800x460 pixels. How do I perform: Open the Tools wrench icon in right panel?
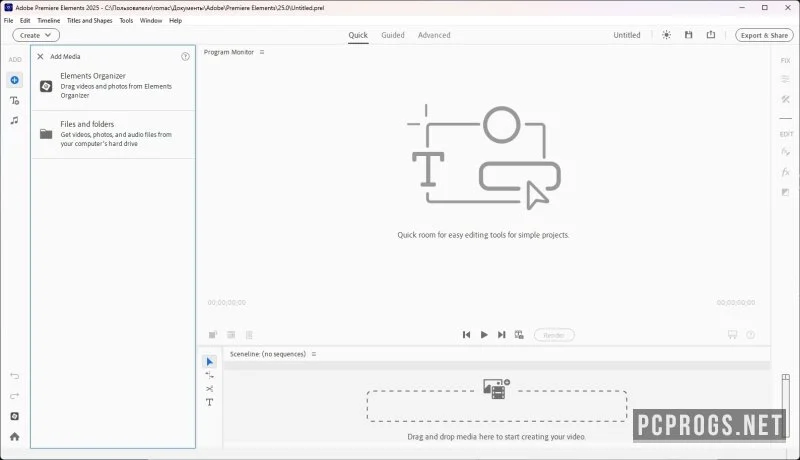(785, 99)
